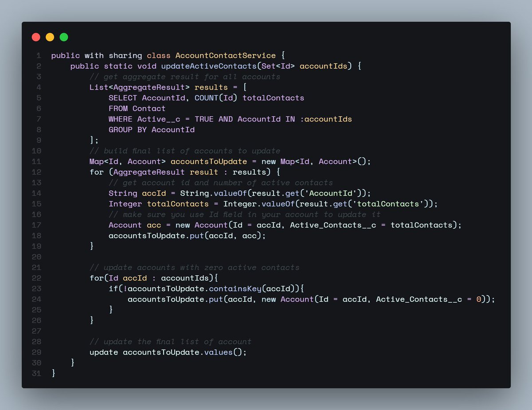The image size is (532, 410).
Task: Click 'update accountsToUpdate.values();' statement
Action: [x=168, y=352]
